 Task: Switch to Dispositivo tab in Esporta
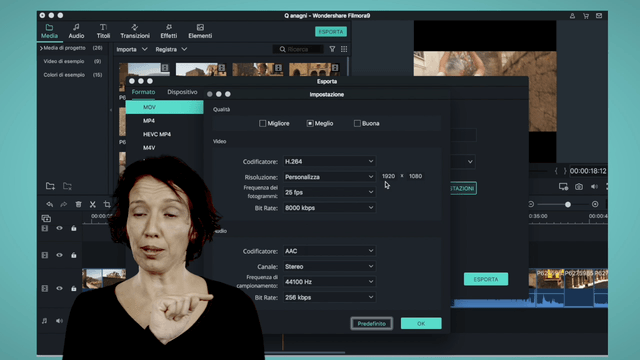[x=182, y=92]
